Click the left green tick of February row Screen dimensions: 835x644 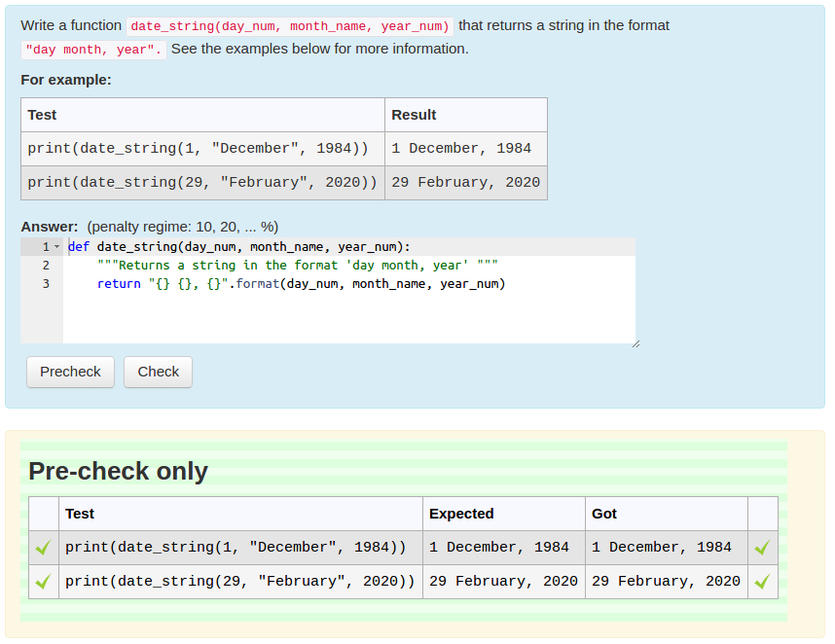(x=43, y=581)
